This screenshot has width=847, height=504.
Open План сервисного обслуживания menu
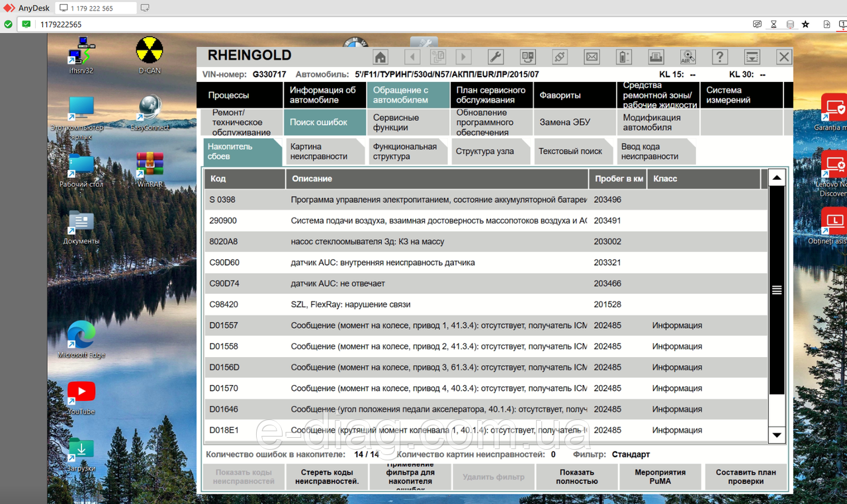492,95
